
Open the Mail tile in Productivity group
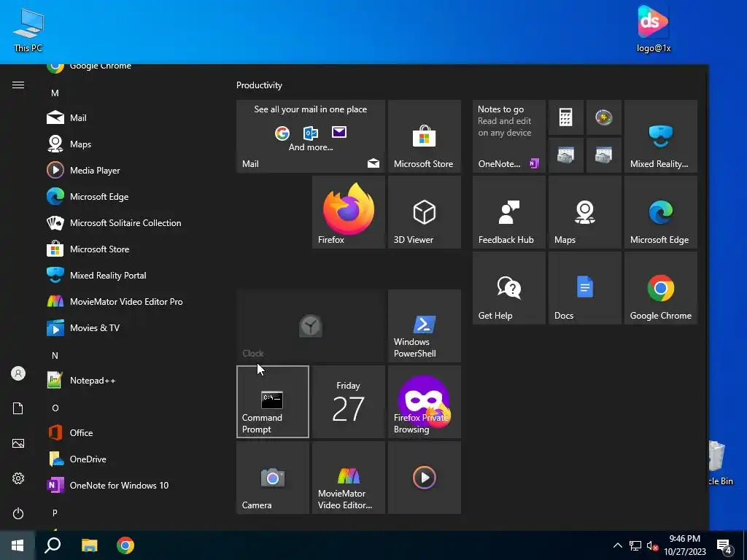point(311,136)
